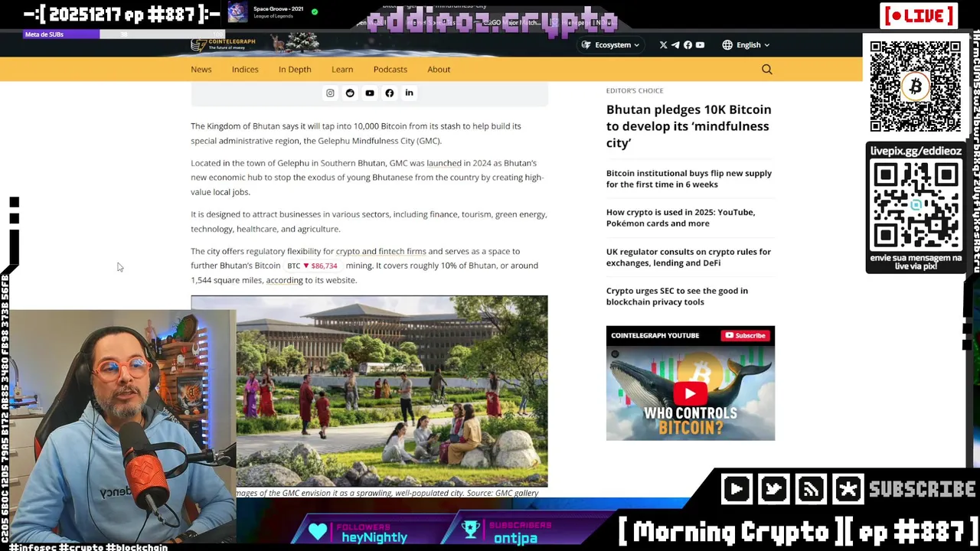Open the Podcasts menu
Image resolution: width=980 pixels, height=551 pixels.
[x=390, y=69]
